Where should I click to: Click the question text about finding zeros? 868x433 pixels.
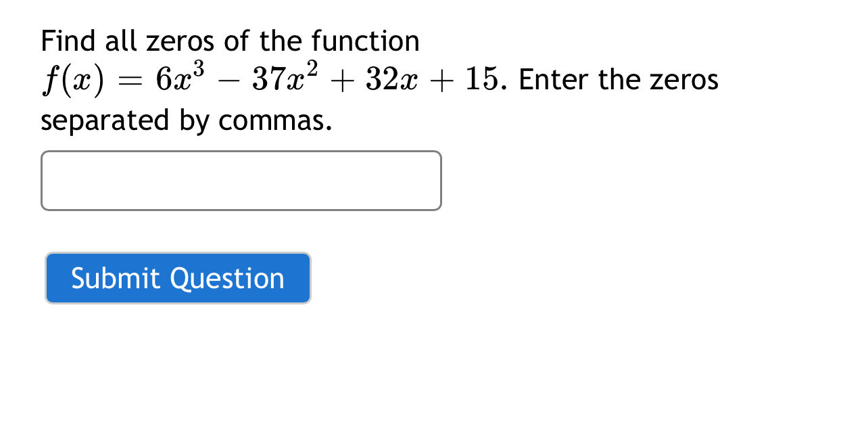point(229,41)
